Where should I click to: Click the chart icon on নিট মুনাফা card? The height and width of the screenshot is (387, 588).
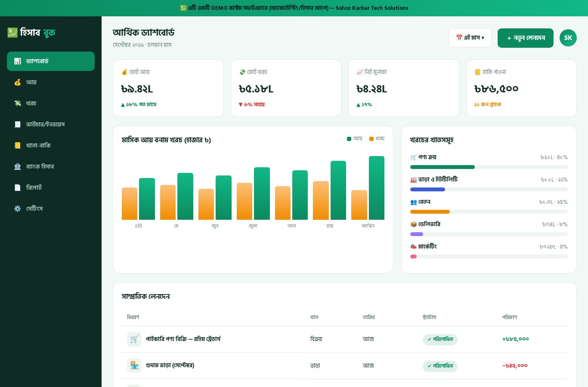[360, 72]
